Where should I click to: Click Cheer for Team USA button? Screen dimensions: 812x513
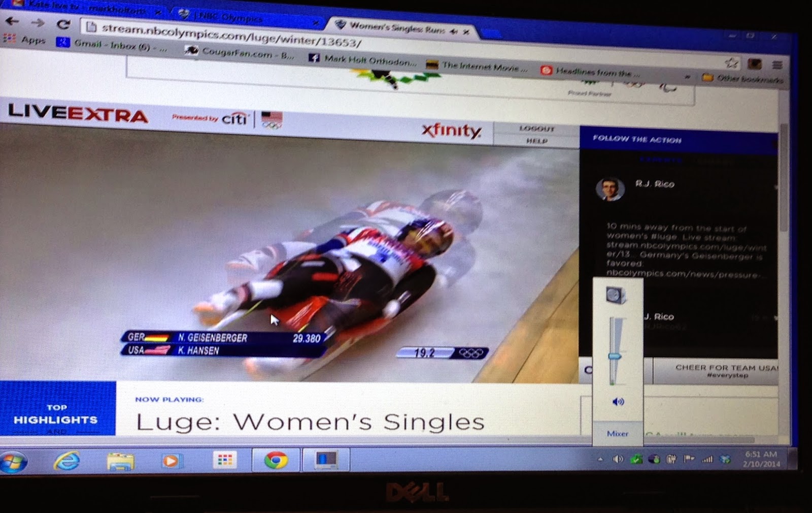pyautogui.click(x=715, y=371)
